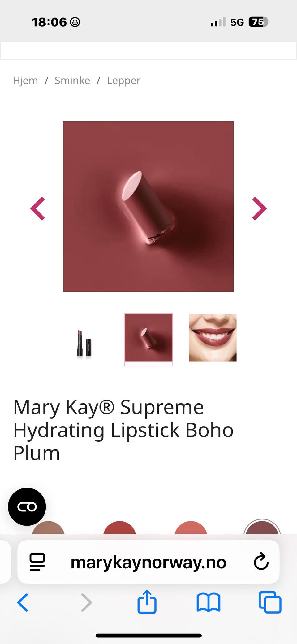
Task: Show open tabs overview icon
Action: coord(270,602)
